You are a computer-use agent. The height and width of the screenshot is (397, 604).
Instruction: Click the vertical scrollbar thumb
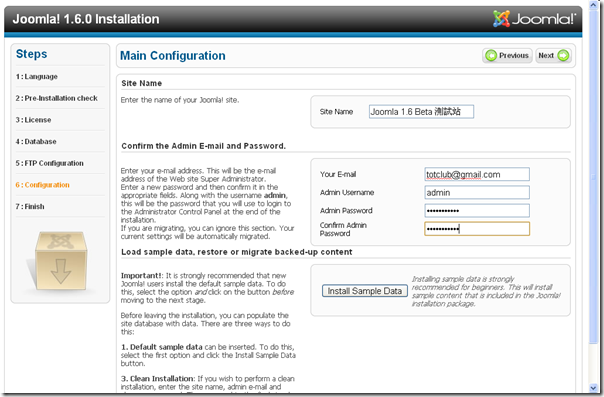point(593,177)
